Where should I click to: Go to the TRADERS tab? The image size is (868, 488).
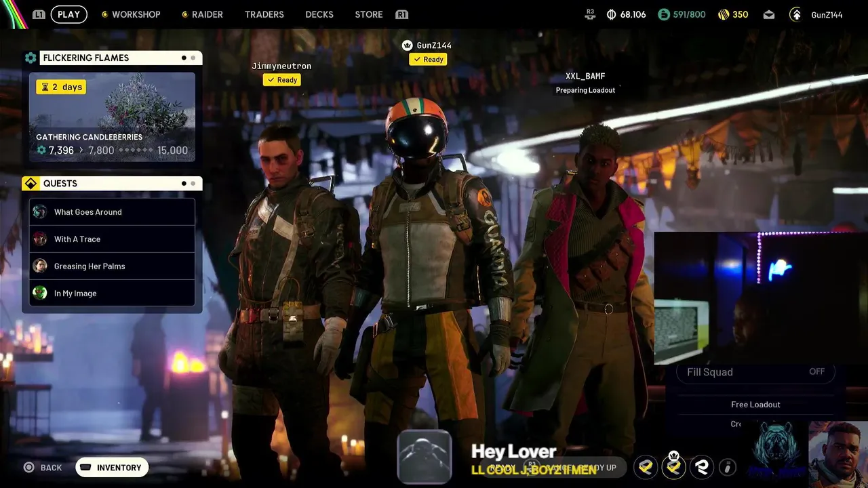pos(264,14)
